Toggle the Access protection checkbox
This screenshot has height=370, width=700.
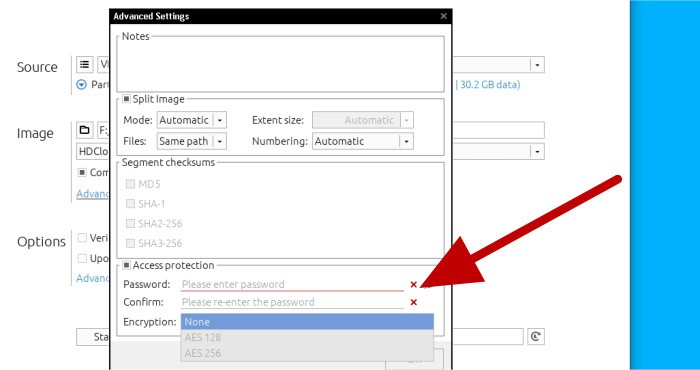(x=127, y=265)
